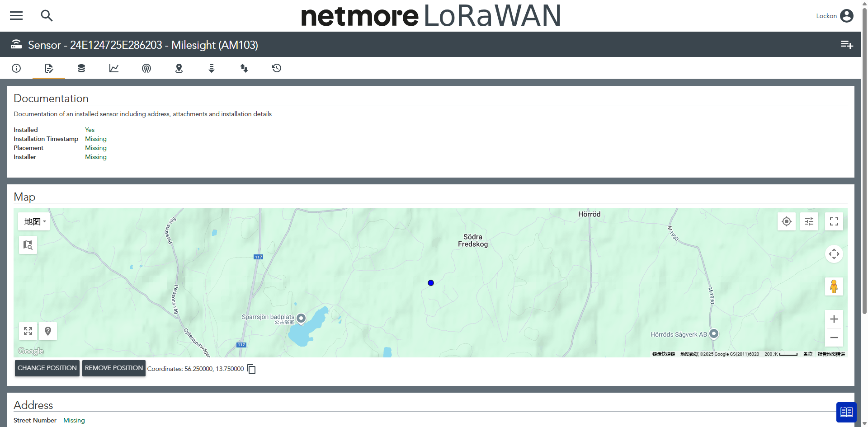Toggle fullscreen map view

tap(834, 221)
